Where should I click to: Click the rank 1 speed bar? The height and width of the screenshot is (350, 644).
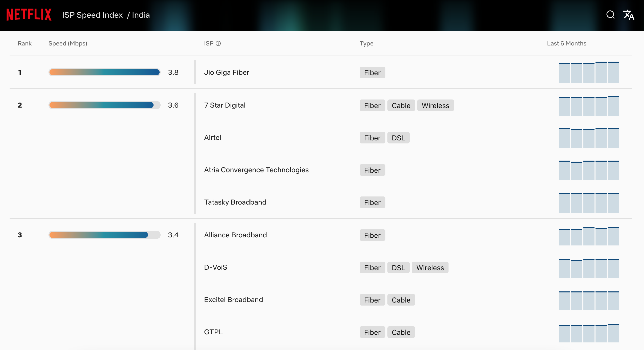point(104,72)
